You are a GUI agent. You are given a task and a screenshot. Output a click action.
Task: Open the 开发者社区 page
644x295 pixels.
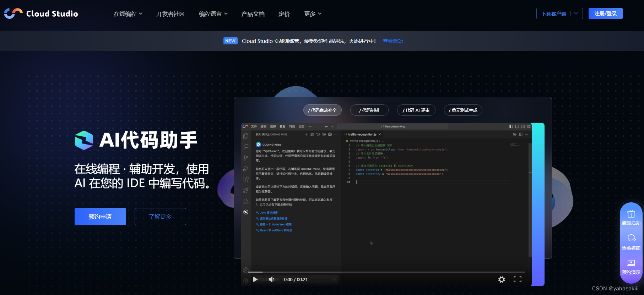click(171, 14)
